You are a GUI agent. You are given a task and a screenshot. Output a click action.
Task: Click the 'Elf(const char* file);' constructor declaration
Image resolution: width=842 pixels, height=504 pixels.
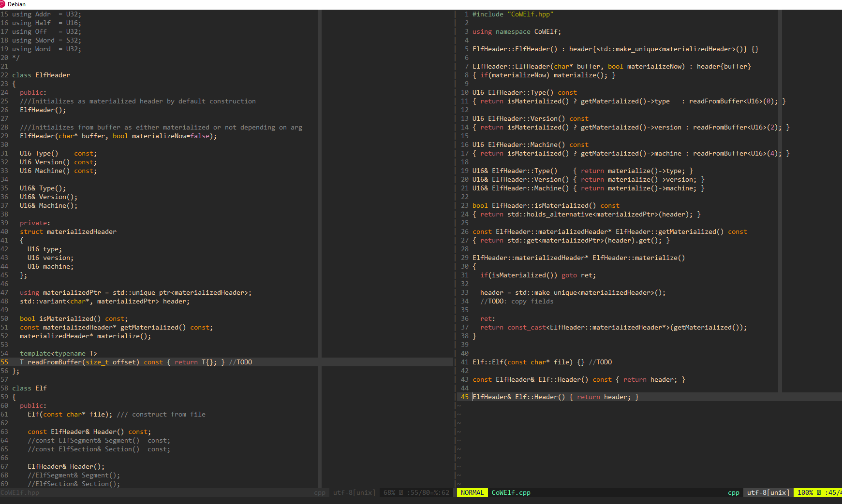coord(70,414)
